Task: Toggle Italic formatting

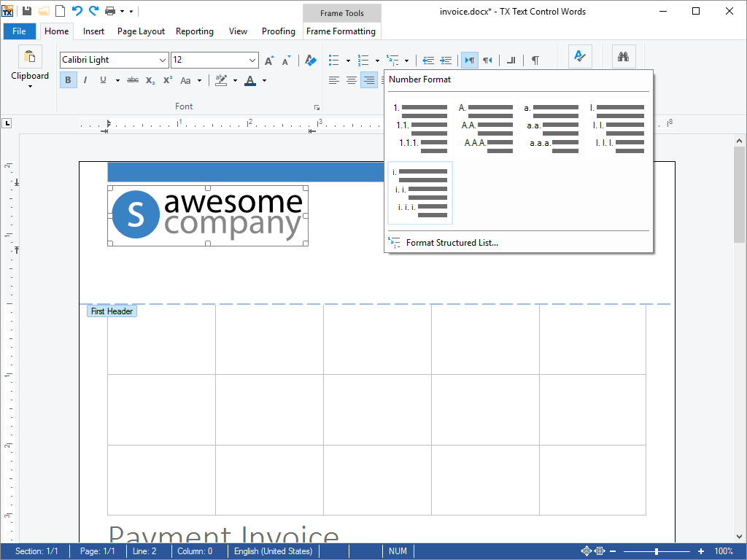Action: 85,80
